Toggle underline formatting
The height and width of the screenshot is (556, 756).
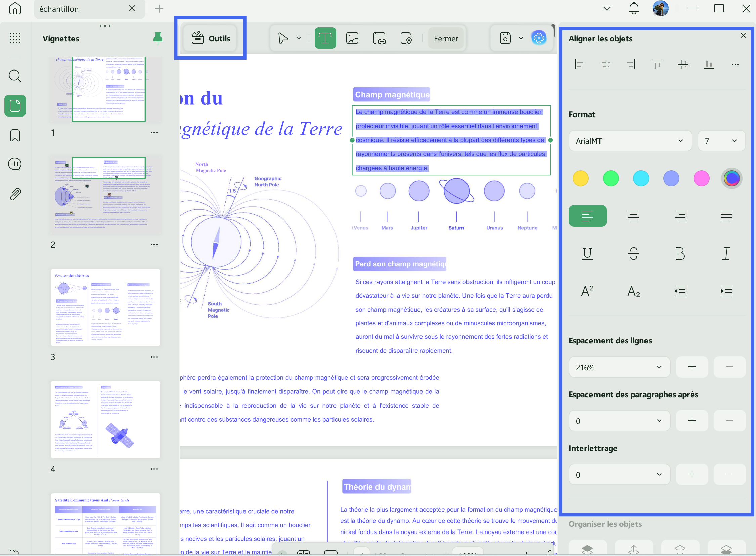coord(587,253)
